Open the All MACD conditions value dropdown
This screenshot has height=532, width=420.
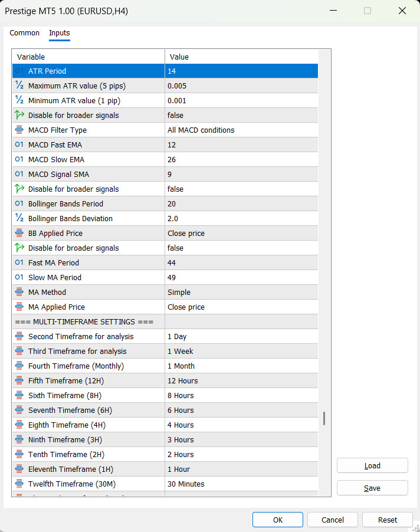(241, 130)
